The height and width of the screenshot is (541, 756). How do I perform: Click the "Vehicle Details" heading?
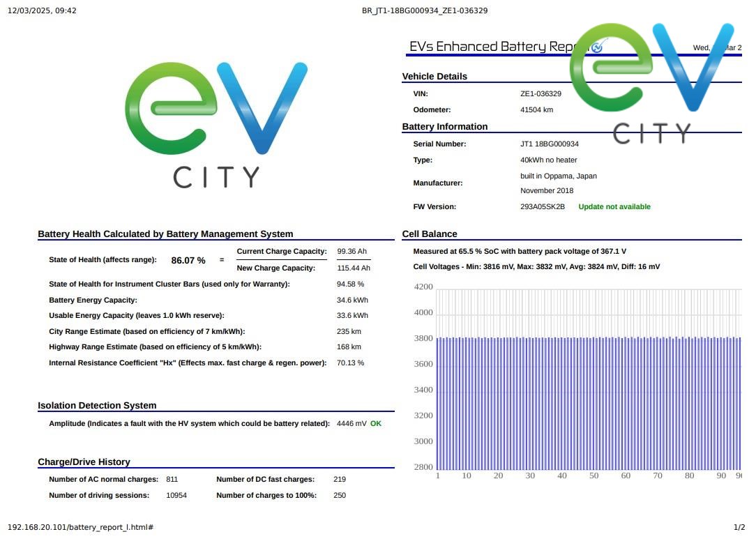434,76
